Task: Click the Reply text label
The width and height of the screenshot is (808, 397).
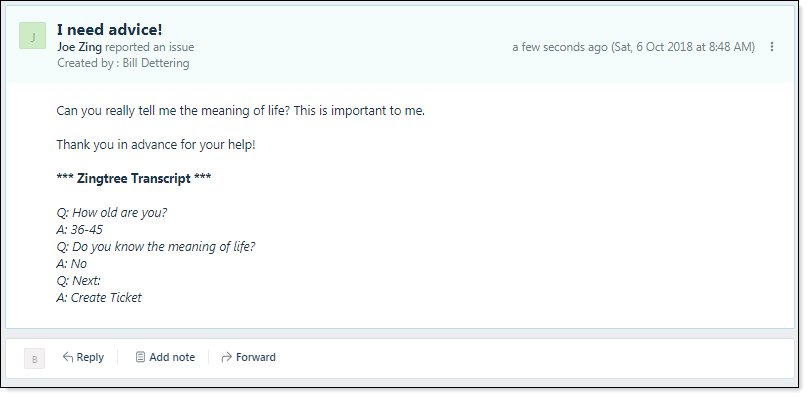Action: coord(90,357)
